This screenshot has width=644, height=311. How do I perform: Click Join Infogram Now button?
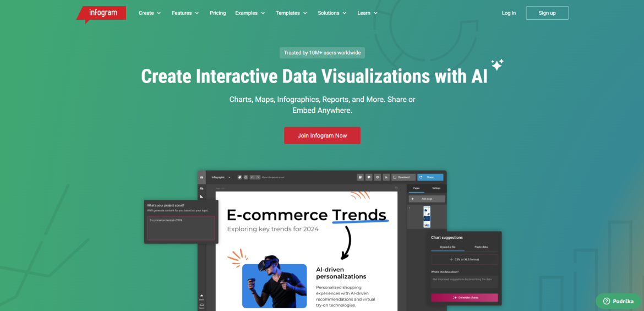[x=322, y=135]
